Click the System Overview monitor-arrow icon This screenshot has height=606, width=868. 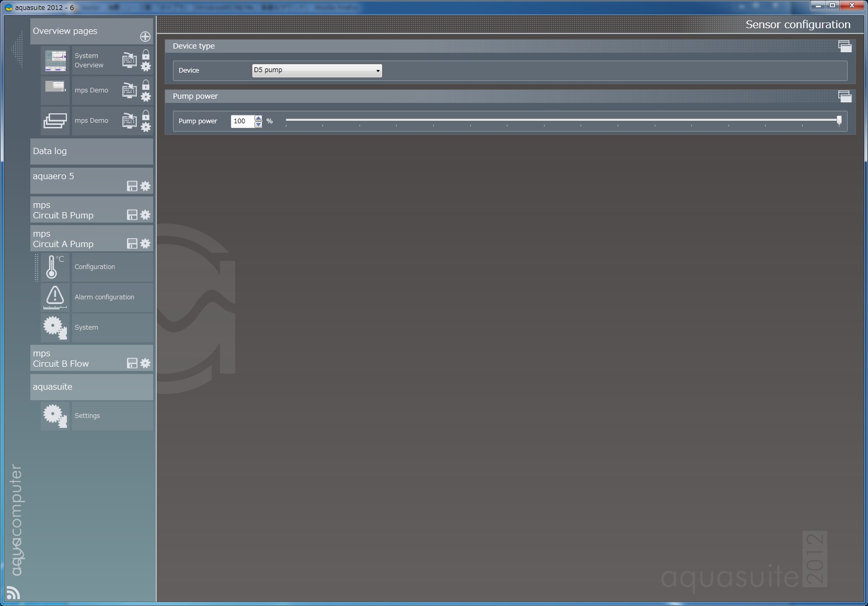129,60
